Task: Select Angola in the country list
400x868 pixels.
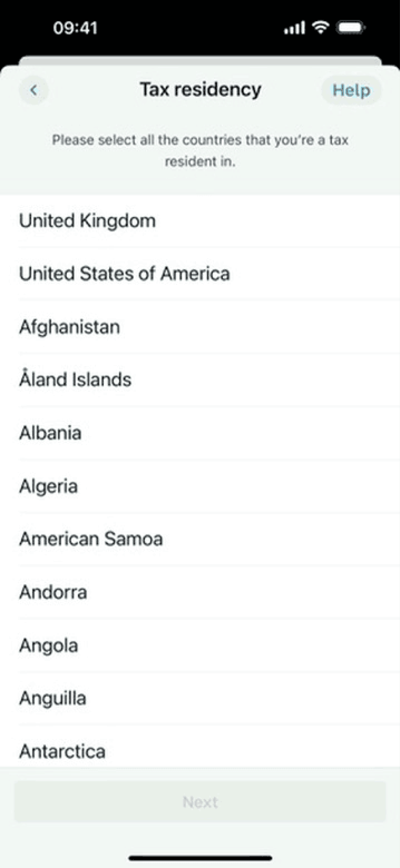Action: click(48, 646)
